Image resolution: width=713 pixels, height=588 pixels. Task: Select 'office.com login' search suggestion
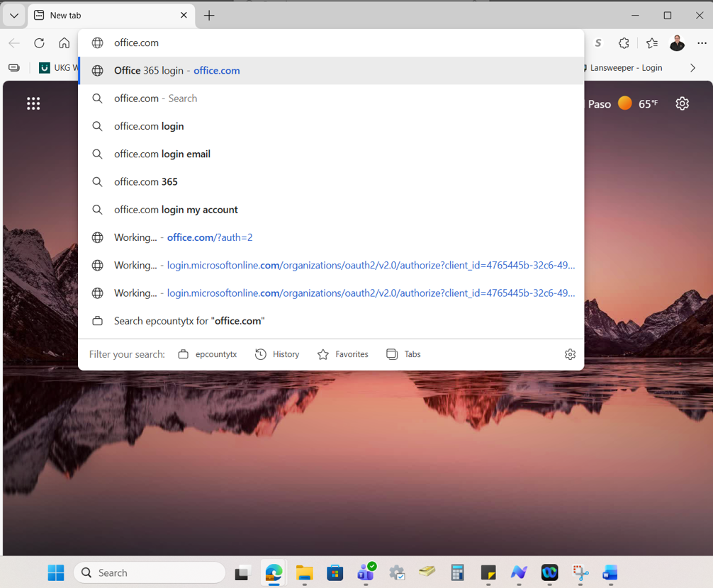coord(331,126)
